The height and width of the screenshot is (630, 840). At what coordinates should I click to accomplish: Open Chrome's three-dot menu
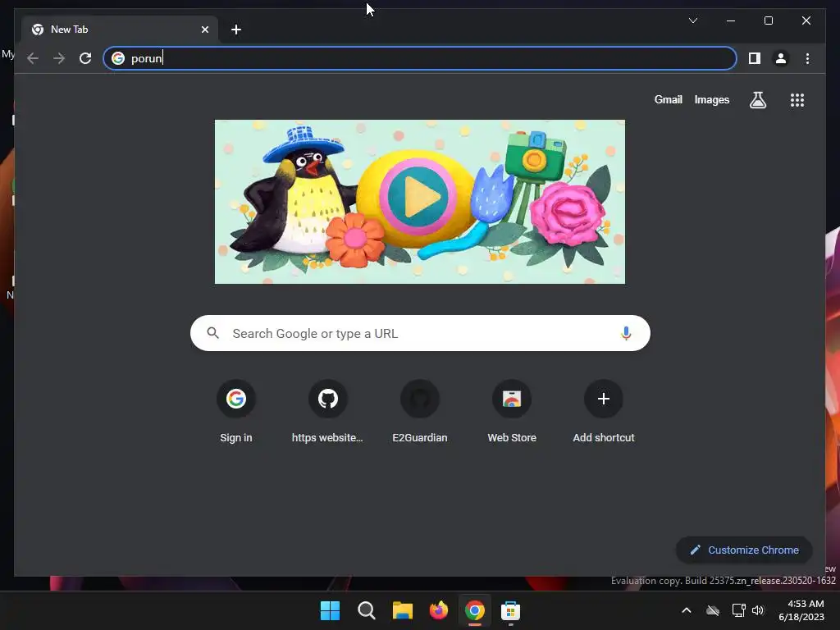807,58
